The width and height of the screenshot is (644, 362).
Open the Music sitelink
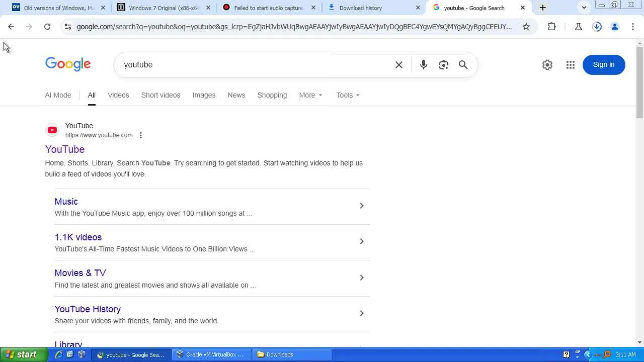[x=66, y=202]
